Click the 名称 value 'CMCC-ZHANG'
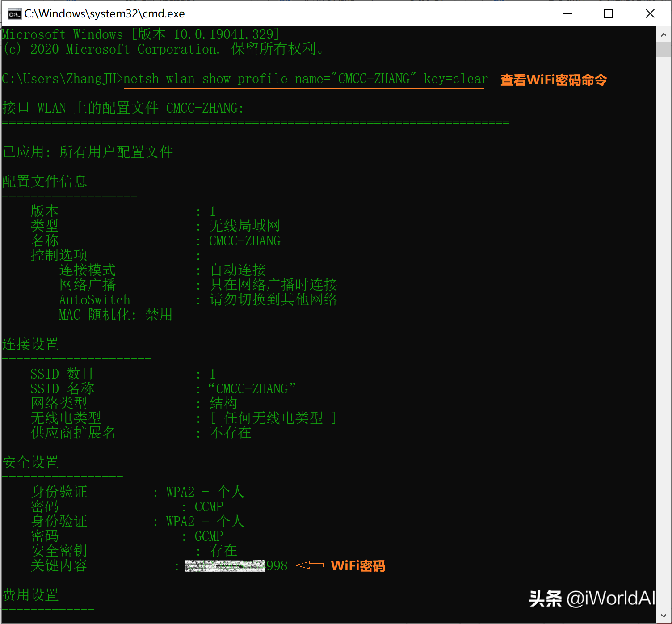Screen dimensions: 672x624 pyautogui.click(x=245, y=241)
